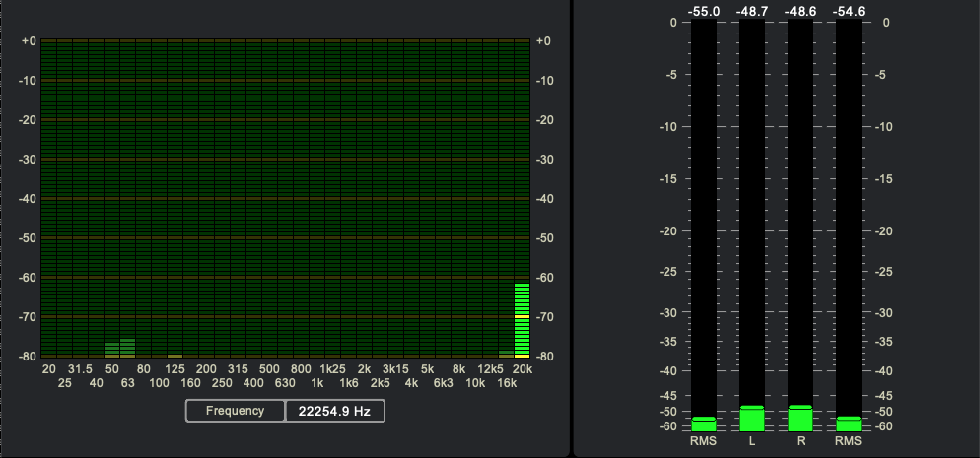Image resolution: width=980 pixels, height=458 pixels.
Task: Select the 50 Hz band spectrum bar
Action: tap(111, 349)
